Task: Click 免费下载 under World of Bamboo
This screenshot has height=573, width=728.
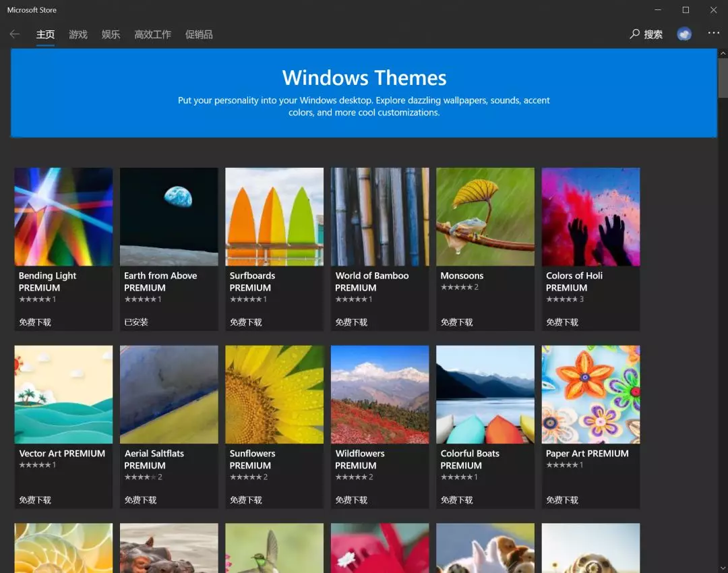Action: pos(351,322)
